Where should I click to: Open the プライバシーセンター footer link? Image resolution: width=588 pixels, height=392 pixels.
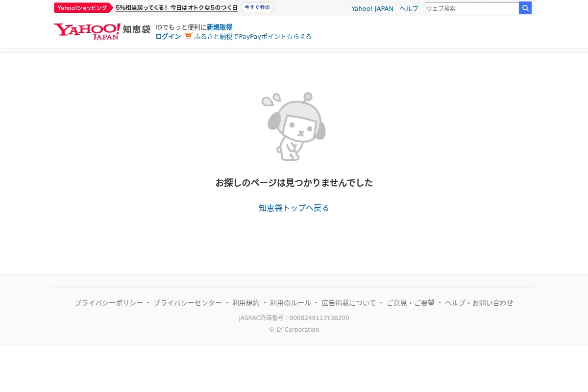tap(188, 303)
